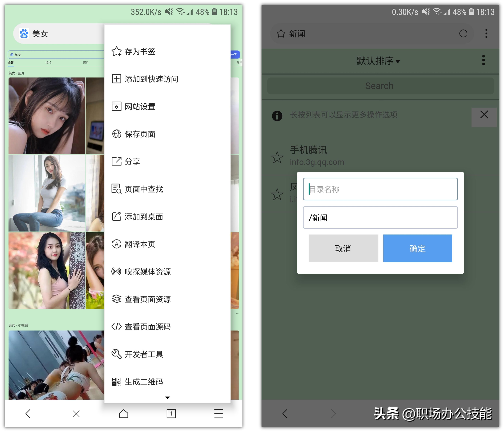
Task: Open the Share option
Action: click(131, 162)
